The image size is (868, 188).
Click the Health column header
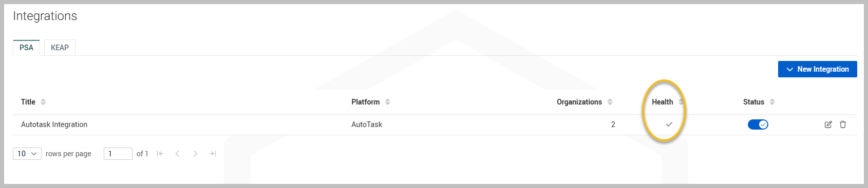coord(662,102)
